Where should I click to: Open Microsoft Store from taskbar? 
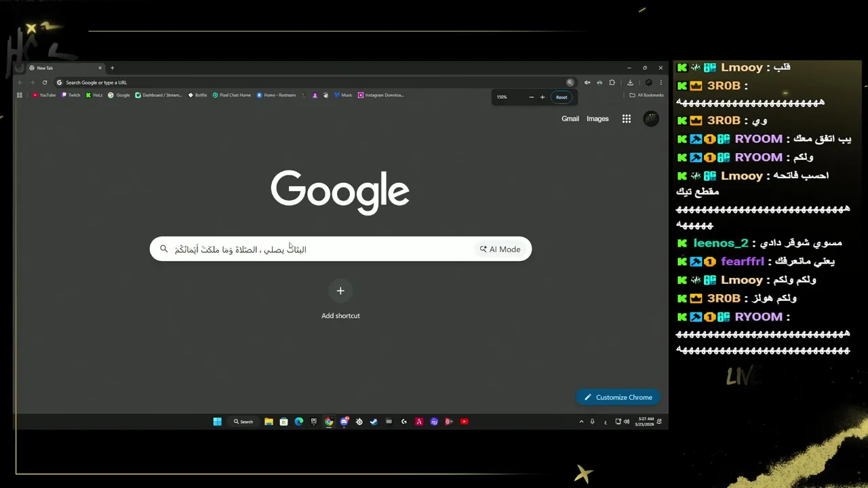[x=283, y=422]
